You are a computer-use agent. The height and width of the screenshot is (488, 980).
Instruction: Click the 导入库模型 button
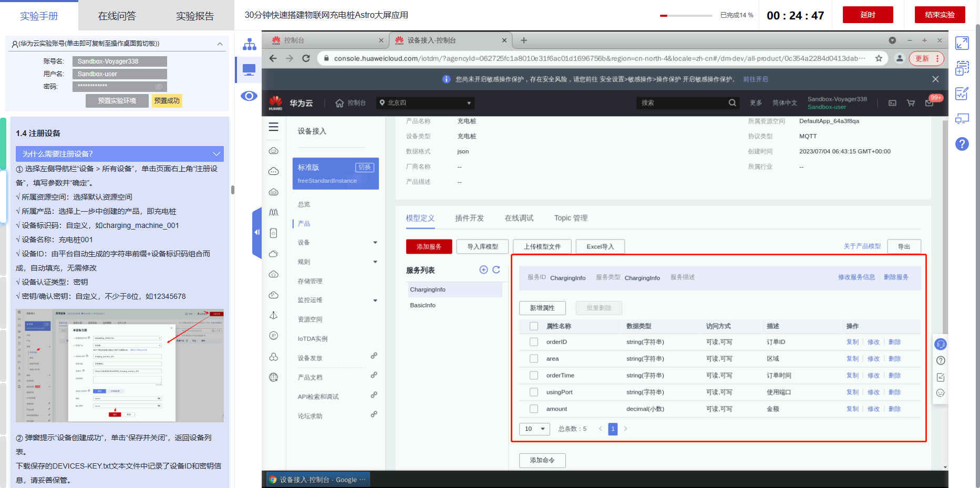click(483, 246)
